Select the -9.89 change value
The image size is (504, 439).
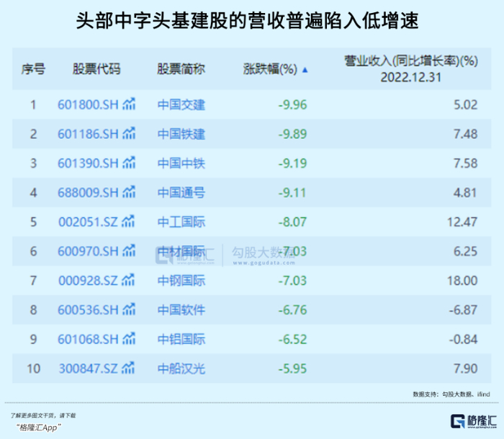(292, 134)
